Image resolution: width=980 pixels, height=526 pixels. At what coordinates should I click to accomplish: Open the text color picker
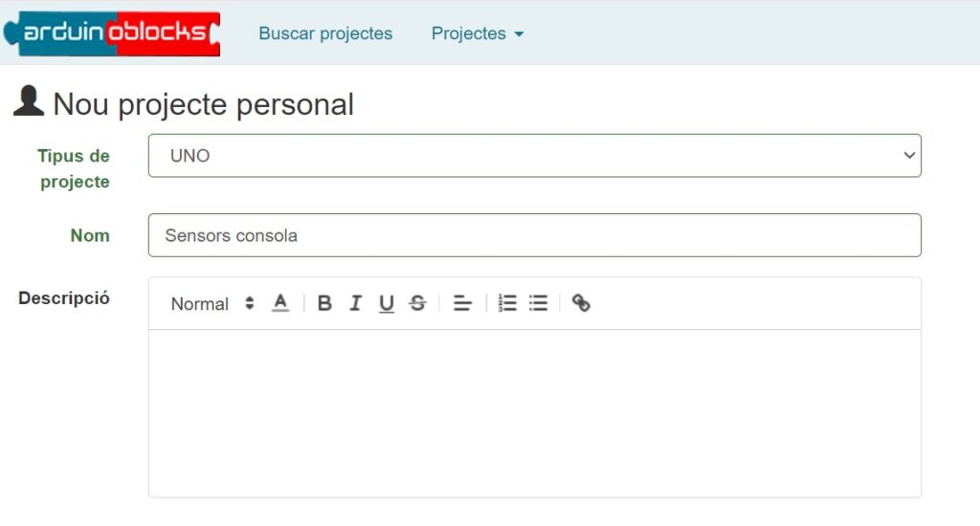(280, 303)
